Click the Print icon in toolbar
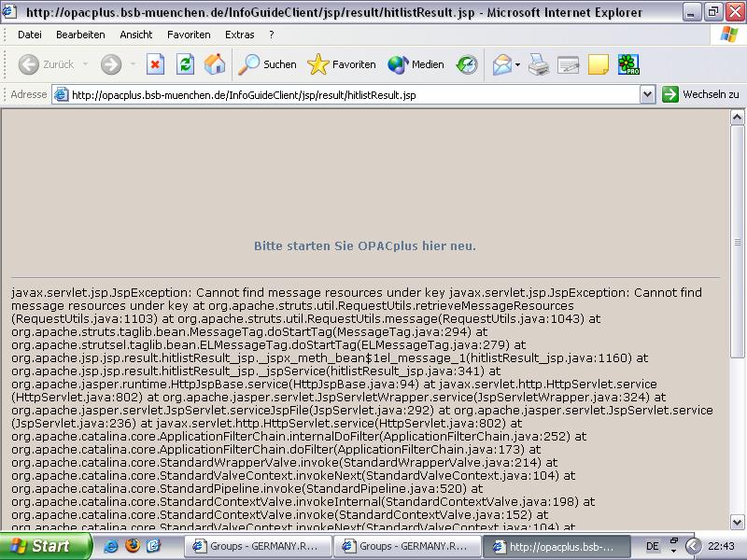747x560 pixels. [539, 64]
